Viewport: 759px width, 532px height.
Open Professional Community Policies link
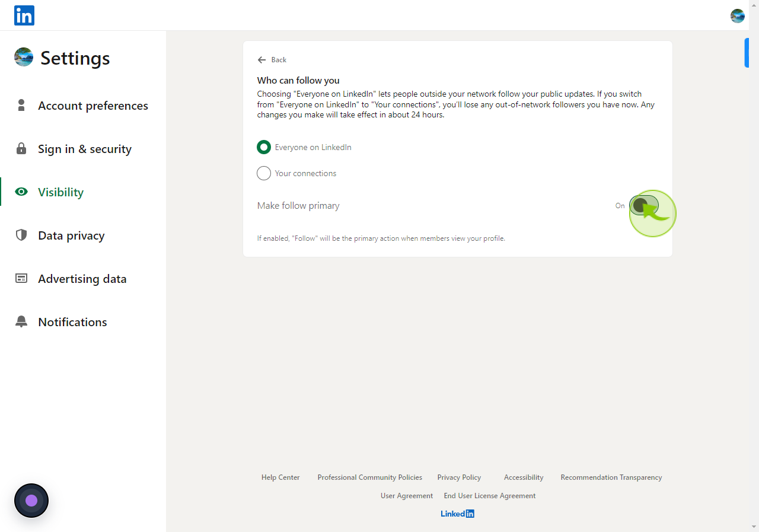pyautogui.click(x=370, y=477)
